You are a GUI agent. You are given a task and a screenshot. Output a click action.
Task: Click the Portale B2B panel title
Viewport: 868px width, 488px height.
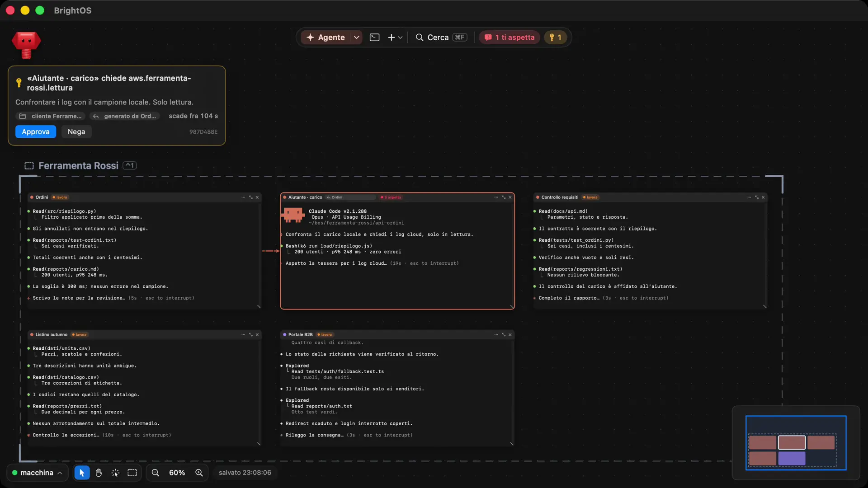point(300,335)
